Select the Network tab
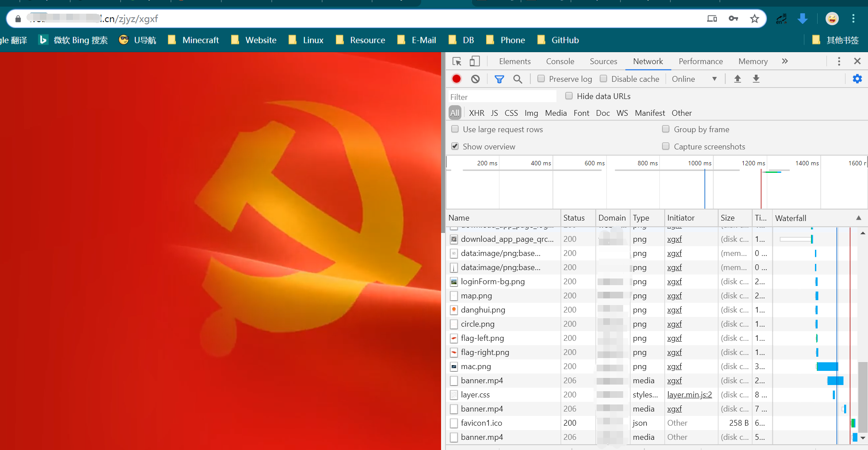Image resolution: width=868 pixels, height=450 pixels. (x=648, y=61)
